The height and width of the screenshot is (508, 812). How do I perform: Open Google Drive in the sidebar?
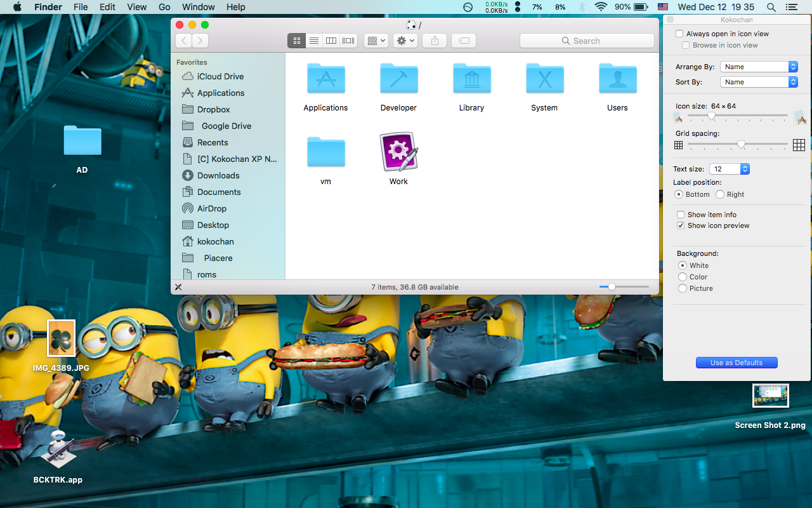point(228,126)
